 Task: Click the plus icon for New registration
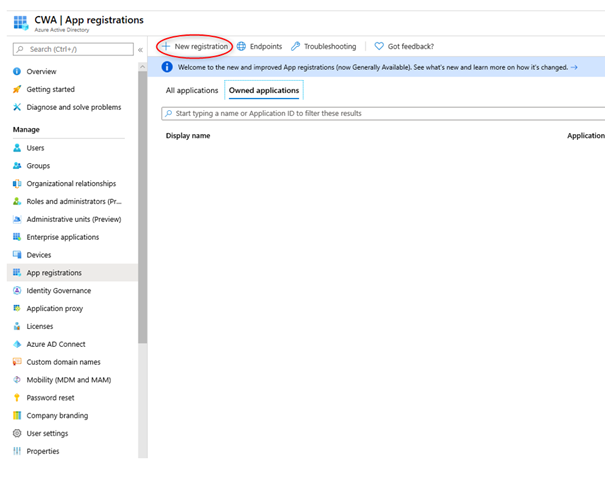pyautogui.click(x=166, y=46)
